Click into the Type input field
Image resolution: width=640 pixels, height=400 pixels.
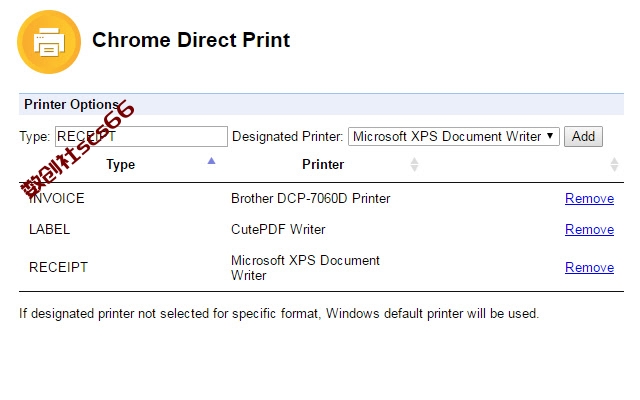141,136
